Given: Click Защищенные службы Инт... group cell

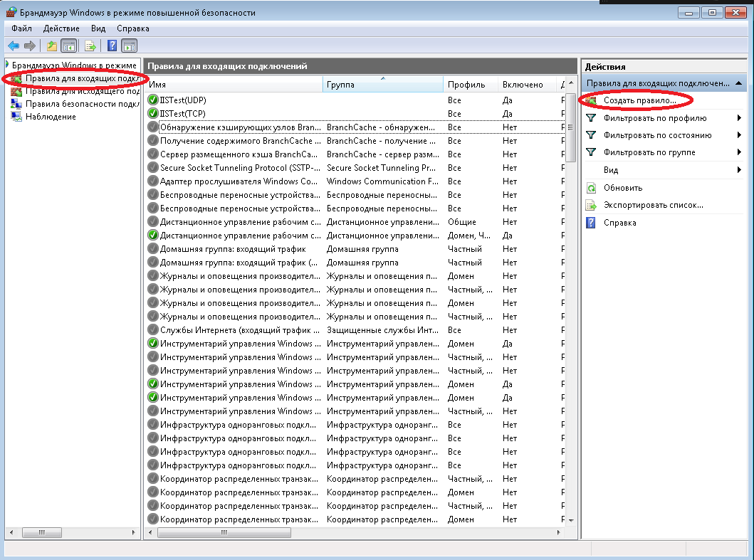Looking at the screenshot, I should tap(382, 330).
